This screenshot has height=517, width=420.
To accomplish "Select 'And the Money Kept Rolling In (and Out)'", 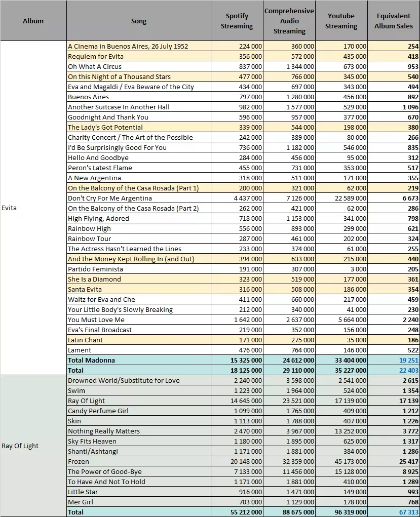I will 139,259.
